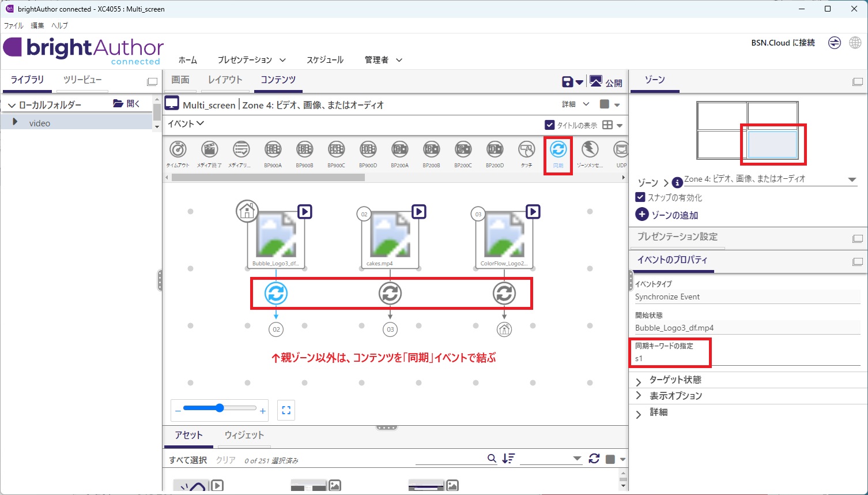The image size is (868, 495).
Task: Click the sync event under ColorFlow_Logo2
Action: [x=504, y=293]
